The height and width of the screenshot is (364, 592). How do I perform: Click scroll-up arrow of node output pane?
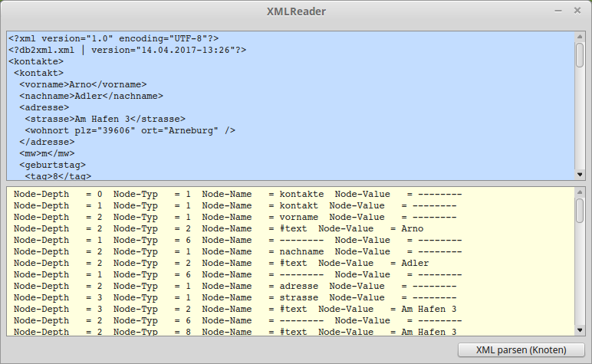point(580,192)
